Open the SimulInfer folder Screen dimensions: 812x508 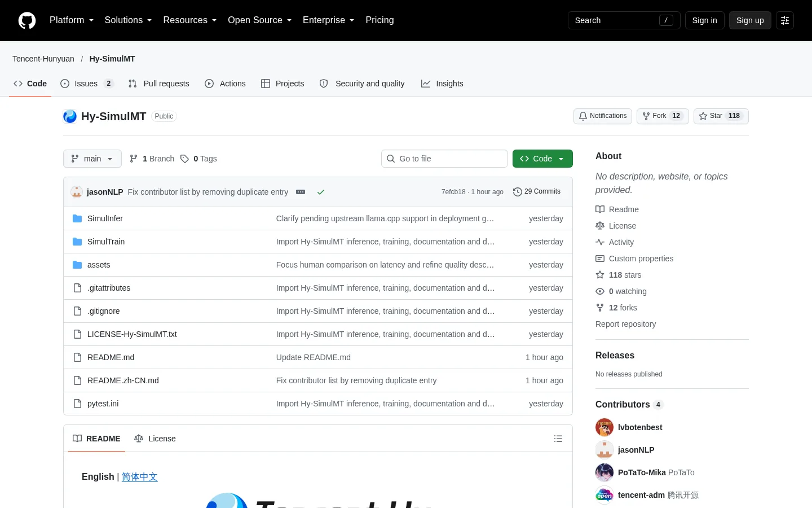pyautogui.click(x=105, y=218)
